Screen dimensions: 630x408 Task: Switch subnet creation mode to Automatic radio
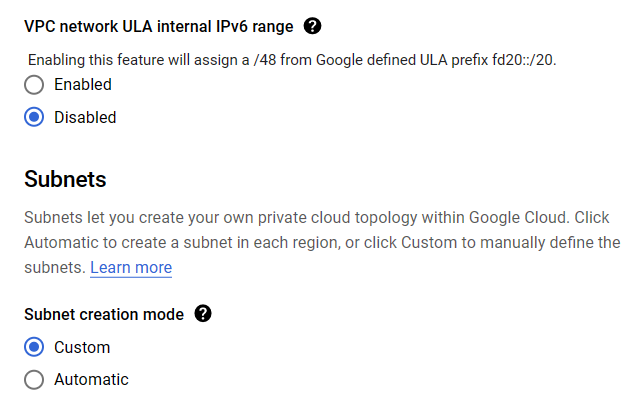(34, 379)
